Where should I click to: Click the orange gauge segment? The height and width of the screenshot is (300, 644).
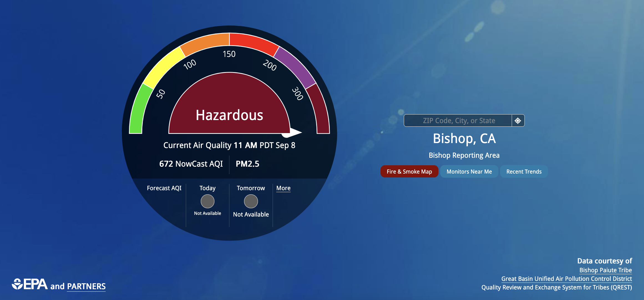[205, 43]
